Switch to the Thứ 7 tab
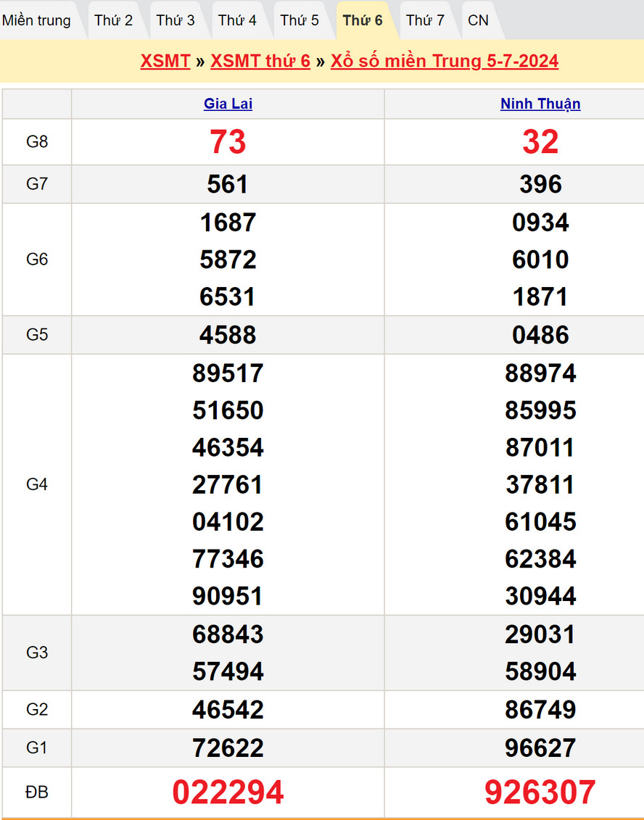Viewport: 644px width, 820px height. pyautogui.click(x=425, y=20)
